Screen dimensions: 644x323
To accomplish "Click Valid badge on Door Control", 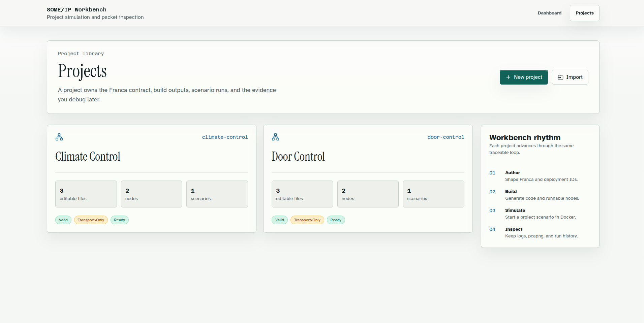I will 280,220.
